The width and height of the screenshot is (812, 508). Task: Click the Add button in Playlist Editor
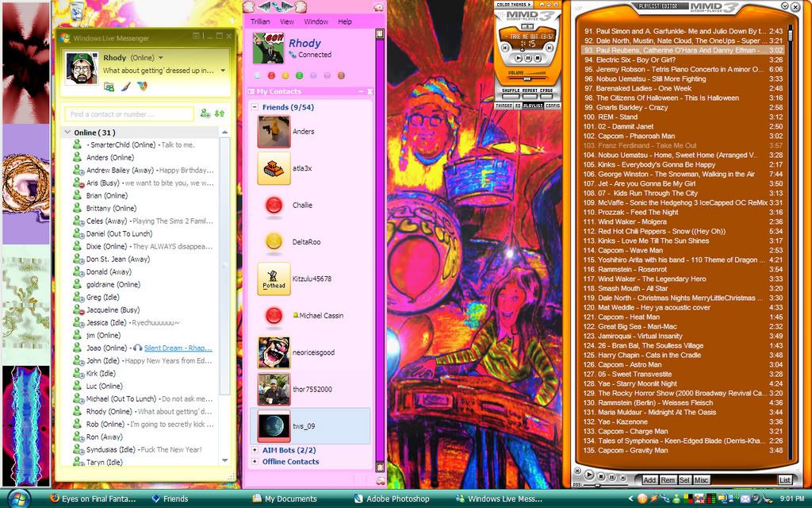pyautogui.click(x=649, y=480)
